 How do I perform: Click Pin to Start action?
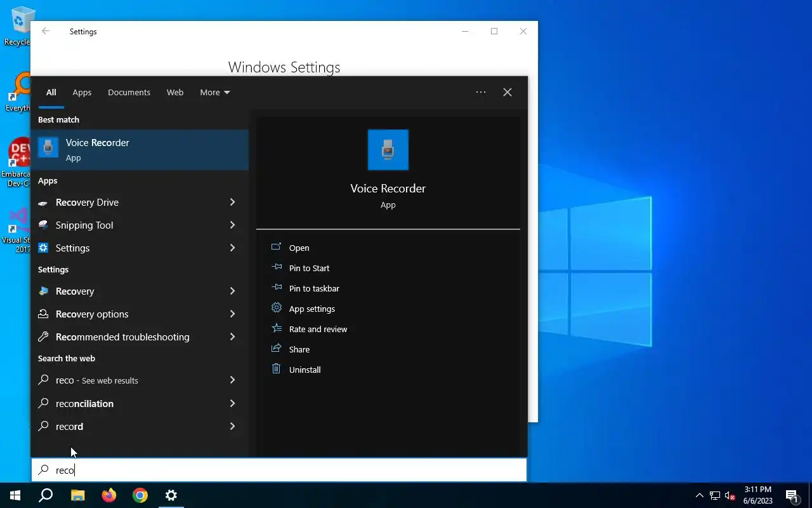click(x=309, y=268)
